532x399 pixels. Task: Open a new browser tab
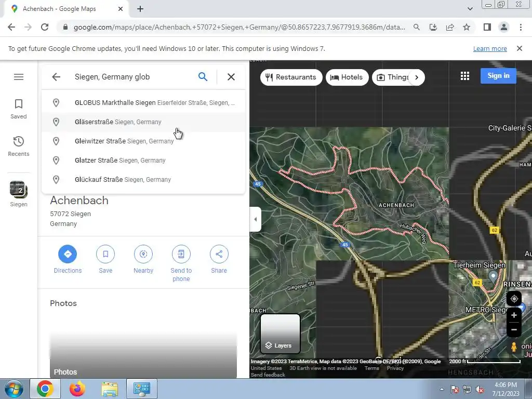point(140,9)
